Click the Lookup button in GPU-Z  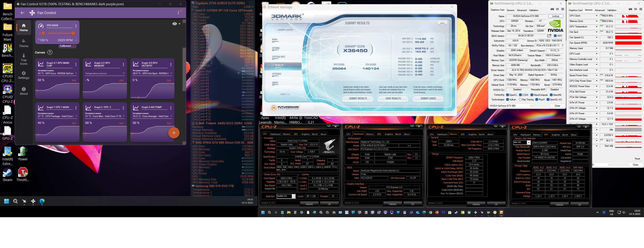555,16
